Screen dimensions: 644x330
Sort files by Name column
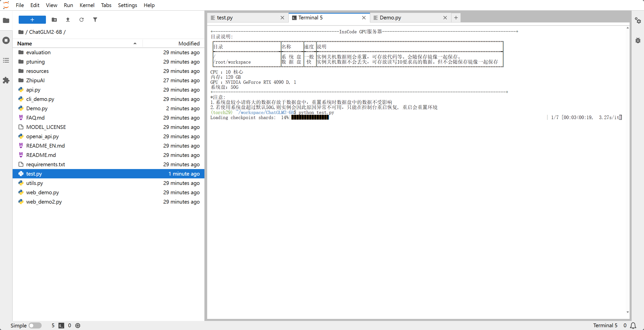coord(24,43)
